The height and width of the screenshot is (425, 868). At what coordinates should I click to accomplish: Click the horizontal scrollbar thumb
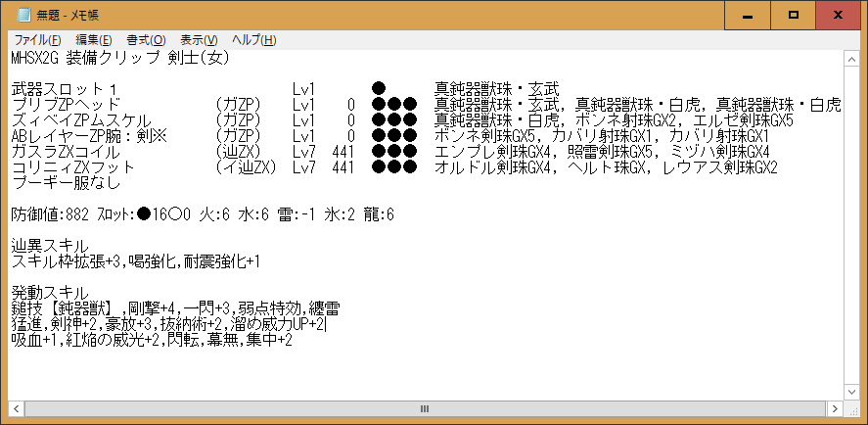425,409
